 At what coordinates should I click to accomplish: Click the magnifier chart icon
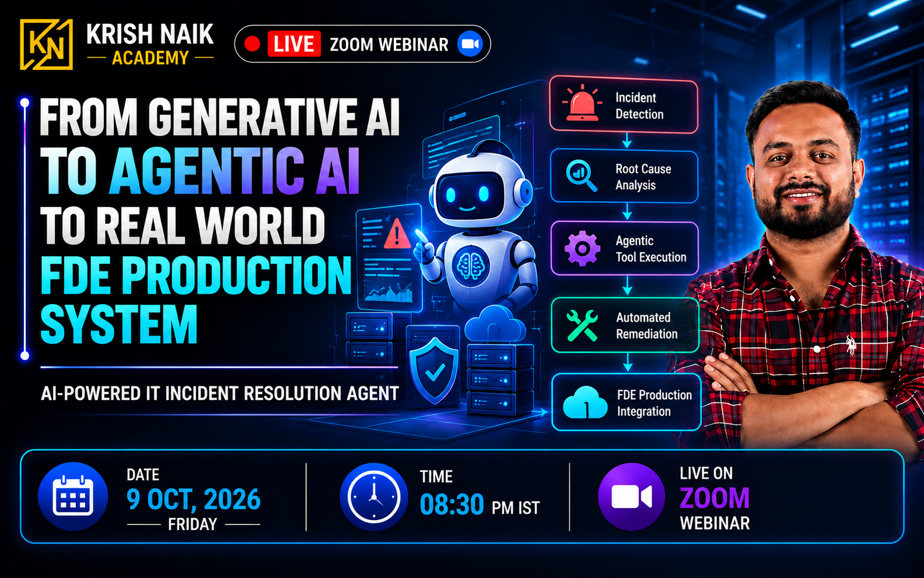(582, 175)
